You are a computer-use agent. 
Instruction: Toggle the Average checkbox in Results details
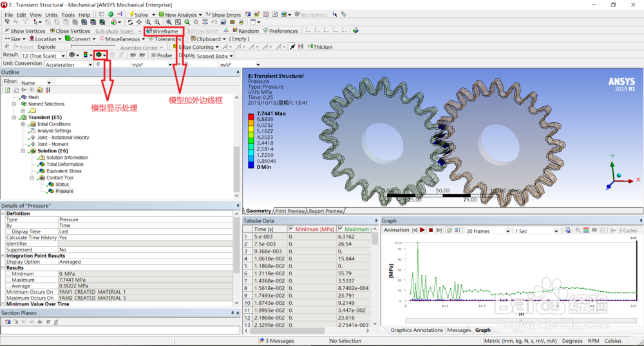click(x=8, y=286)
